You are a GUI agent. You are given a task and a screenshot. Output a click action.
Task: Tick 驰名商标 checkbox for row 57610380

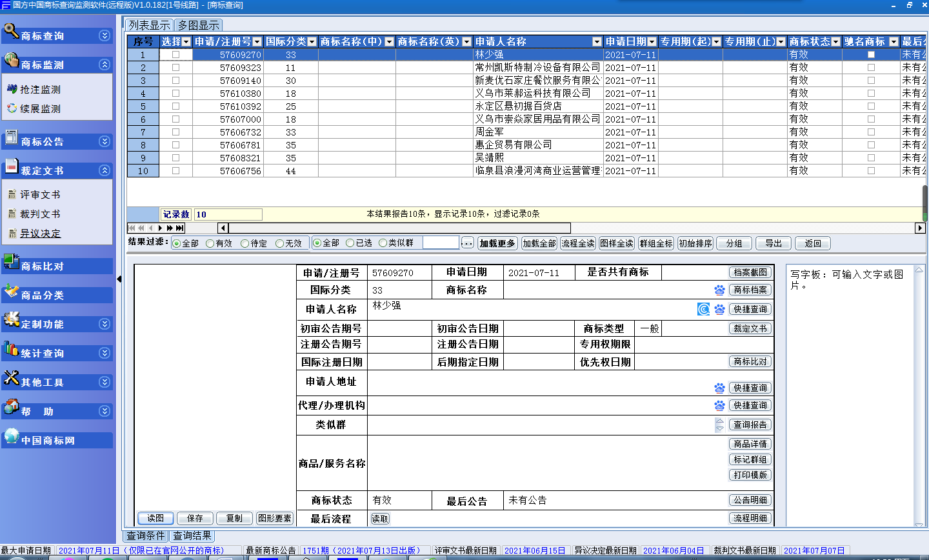coord(871,94)
